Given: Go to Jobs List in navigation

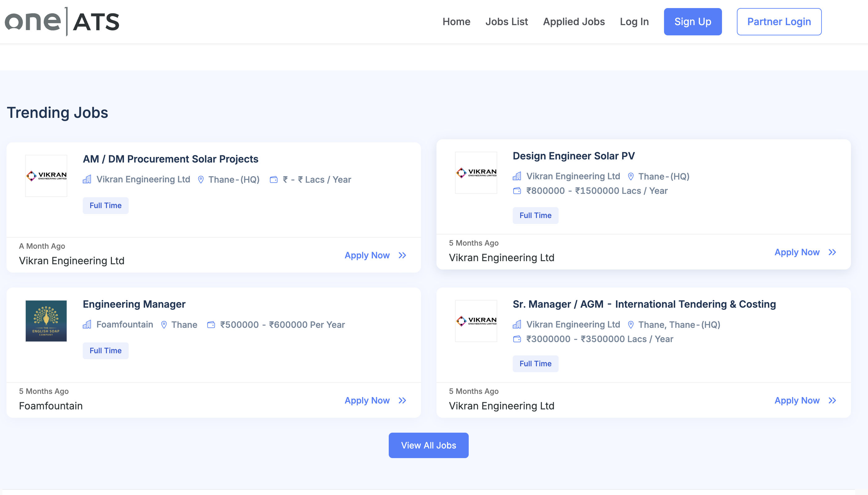Looking at the screenshot, I should pos(506,21).
